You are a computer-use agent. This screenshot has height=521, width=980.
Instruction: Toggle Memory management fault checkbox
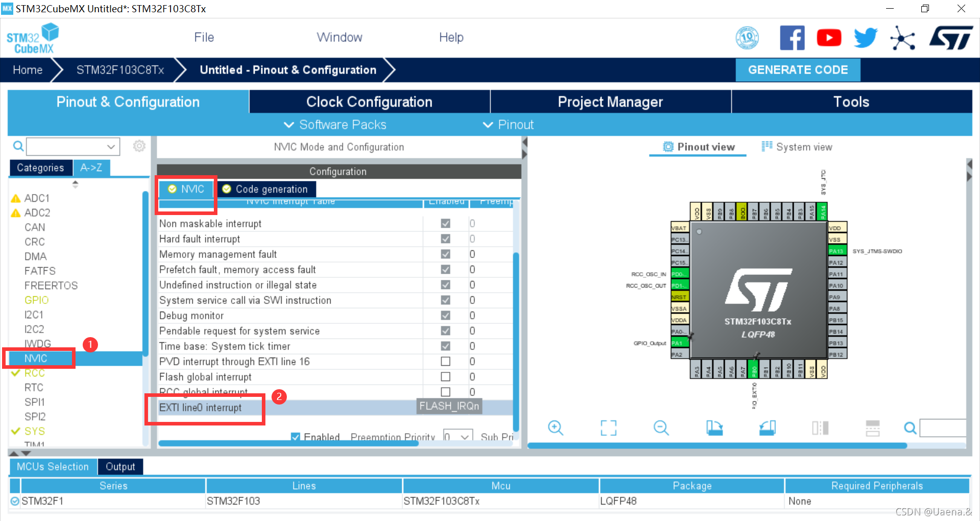[x=446, y=254]
